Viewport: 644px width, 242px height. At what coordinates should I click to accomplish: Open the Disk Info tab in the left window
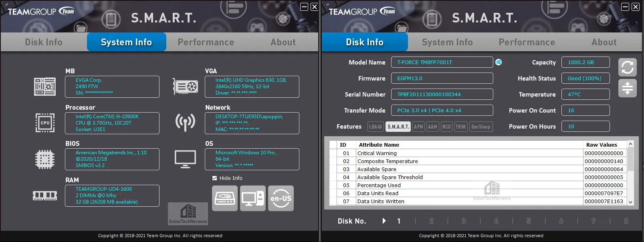(44, 42)
